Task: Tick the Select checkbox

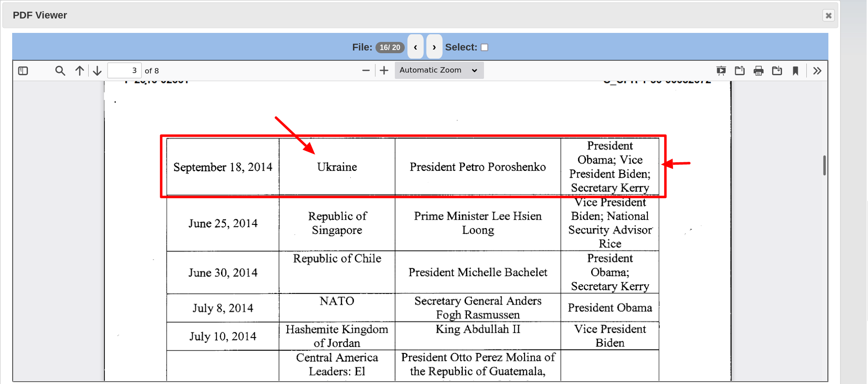Action: (x=484, y=47)
